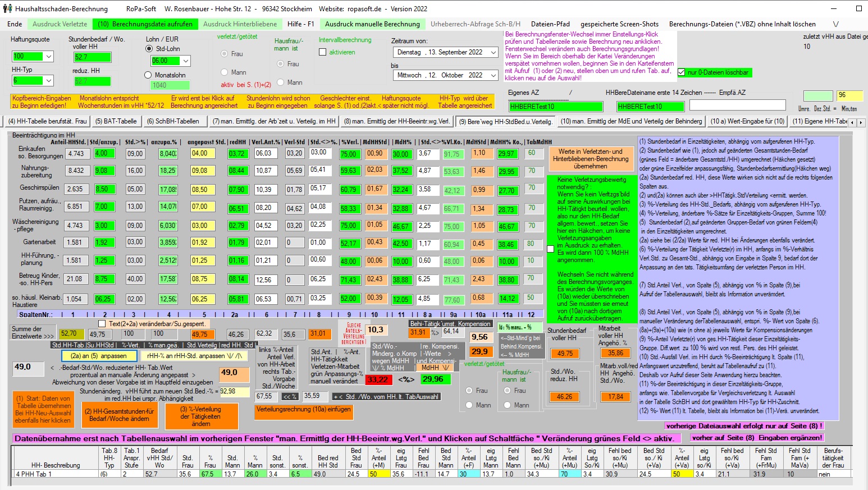Click the V symbol at menu bar end

835,24
